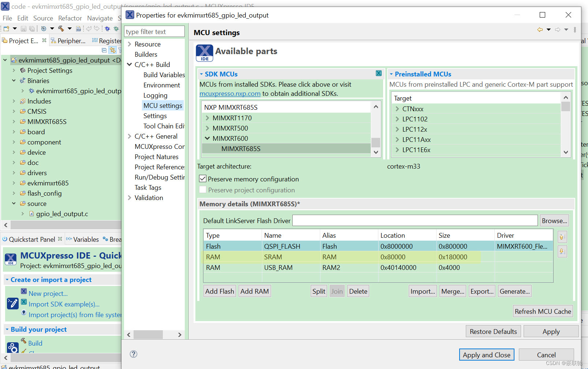Open dropdown arrow next to hammer Build icon
The width and height of the screenshot is (588, 369).
[x=70, y=29]
